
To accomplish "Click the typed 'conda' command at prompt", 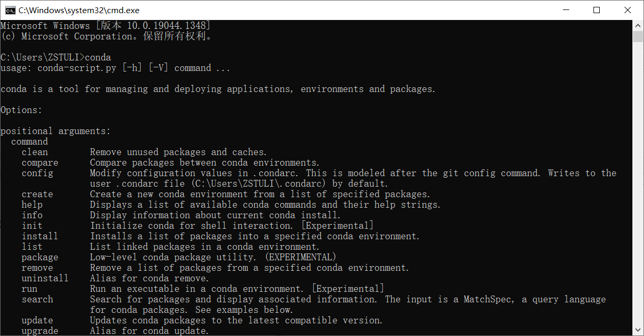I will point(98,57).
